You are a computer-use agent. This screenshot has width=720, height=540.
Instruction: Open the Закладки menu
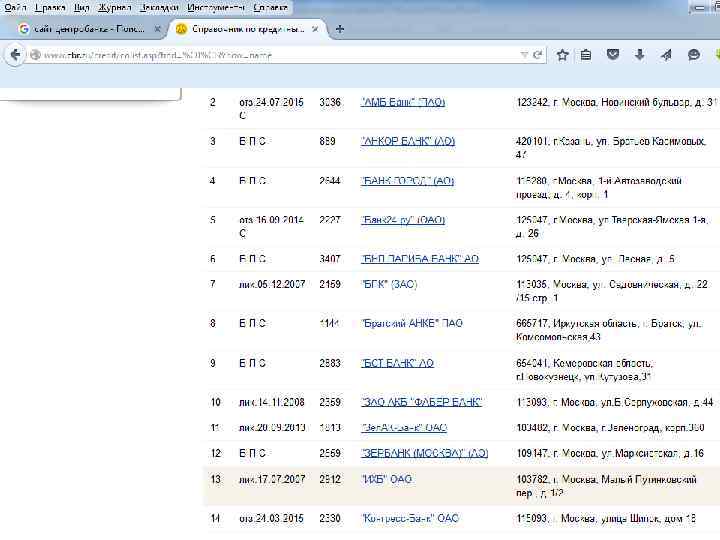click(x=159, y=7)
